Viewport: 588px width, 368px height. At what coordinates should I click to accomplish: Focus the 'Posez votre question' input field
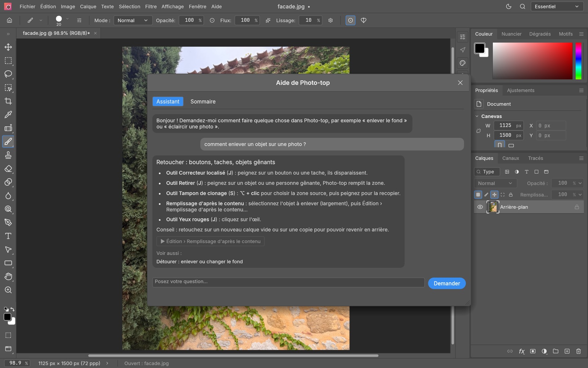[288, 282]
